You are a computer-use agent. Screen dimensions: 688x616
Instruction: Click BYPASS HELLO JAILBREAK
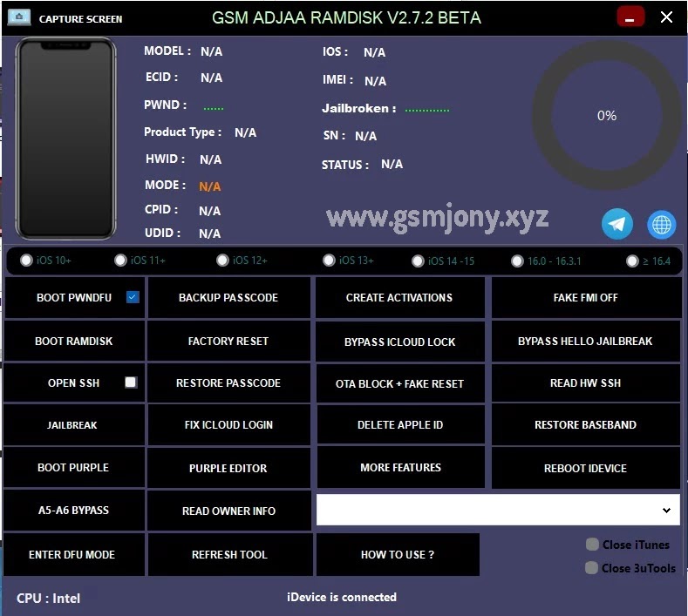(x=586, y=341)
